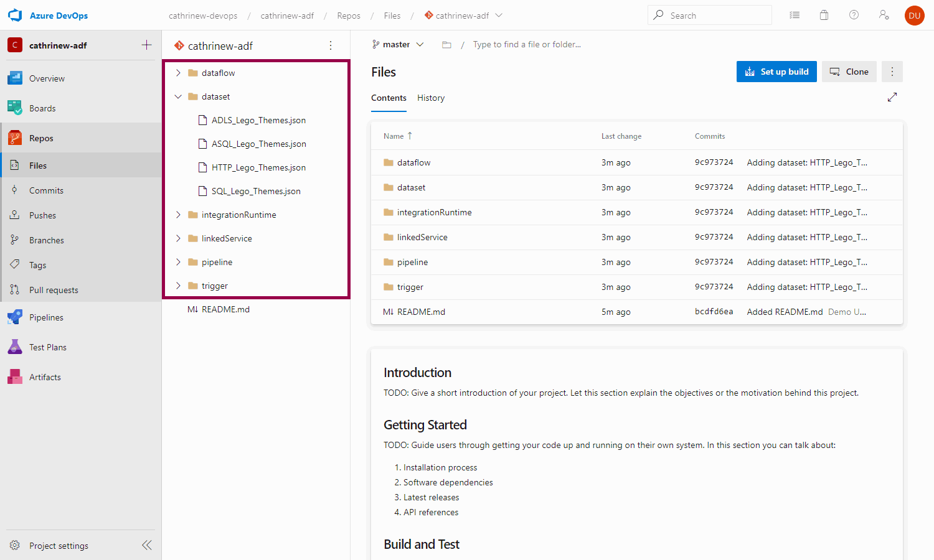Expand the pipeline folder in tree

tap(178, 262)
